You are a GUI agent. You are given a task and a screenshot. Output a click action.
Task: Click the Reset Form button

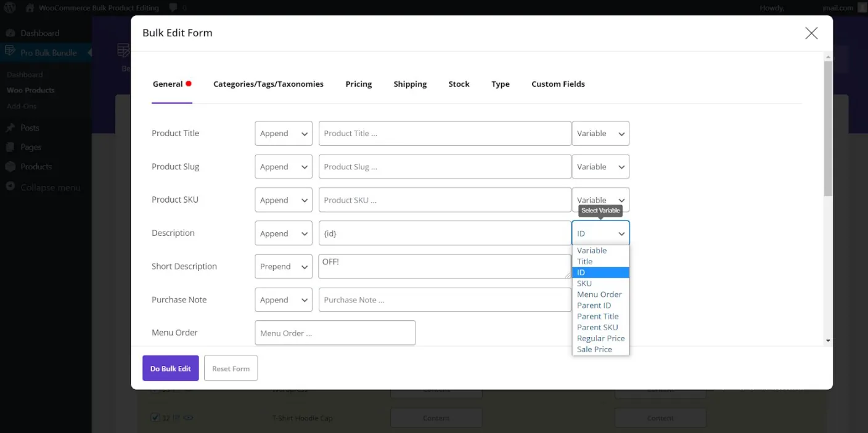(231, 368)
